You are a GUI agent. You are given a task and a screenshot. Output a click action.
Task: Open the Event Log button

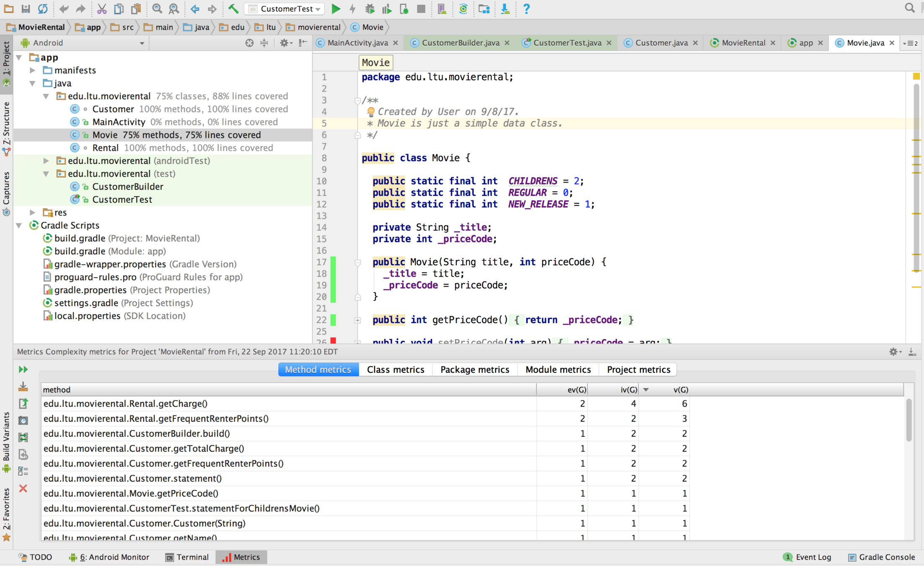tap(807, 557)
